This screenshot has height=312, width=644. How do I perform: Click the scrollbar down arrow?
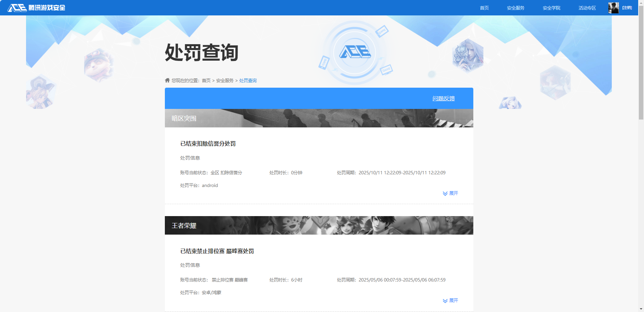tap(641, 309)
